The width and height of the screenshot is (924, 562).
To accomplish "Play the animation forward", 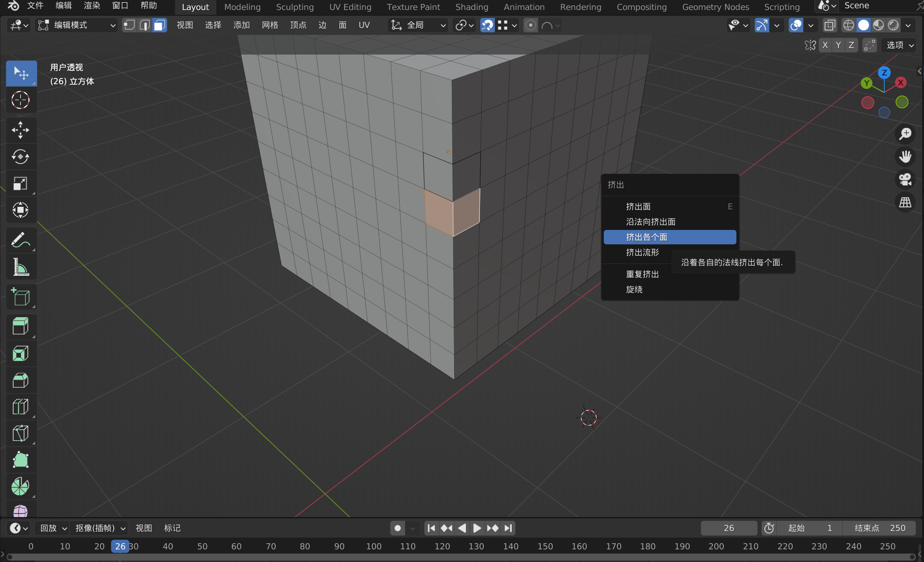I will [477, 528].
